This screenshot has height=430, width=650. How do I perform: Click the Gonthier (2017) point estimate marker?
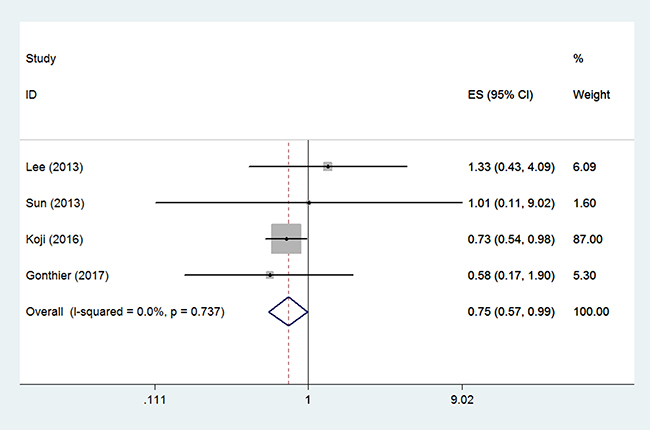tap(270, 274)
